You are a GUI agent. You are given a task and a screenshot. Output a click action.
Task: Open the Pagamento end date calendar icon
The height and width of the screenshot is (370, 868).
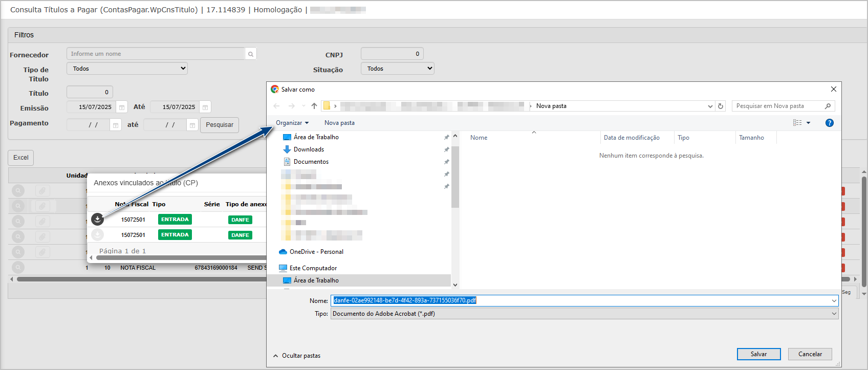coord(192,125)
